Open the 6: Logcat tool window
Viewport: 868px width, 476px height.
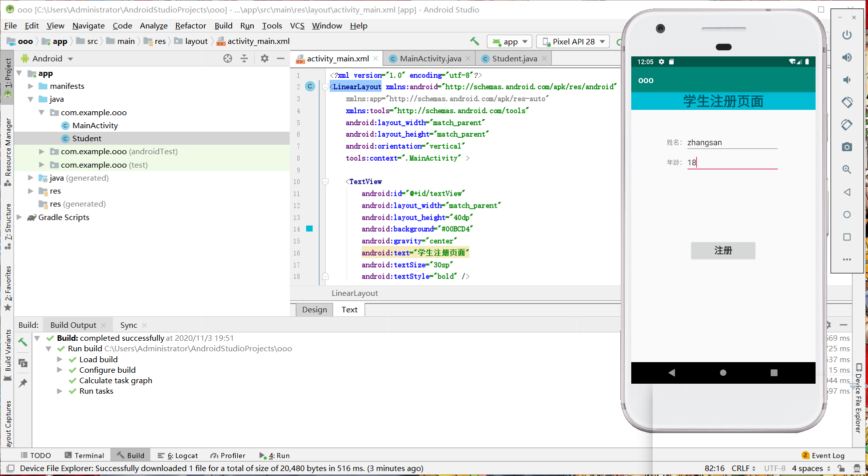178,456
